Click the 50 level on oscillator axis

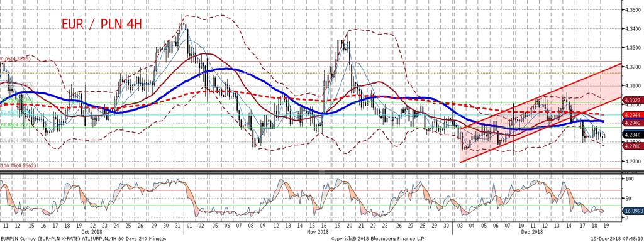[x=628, y=198]
